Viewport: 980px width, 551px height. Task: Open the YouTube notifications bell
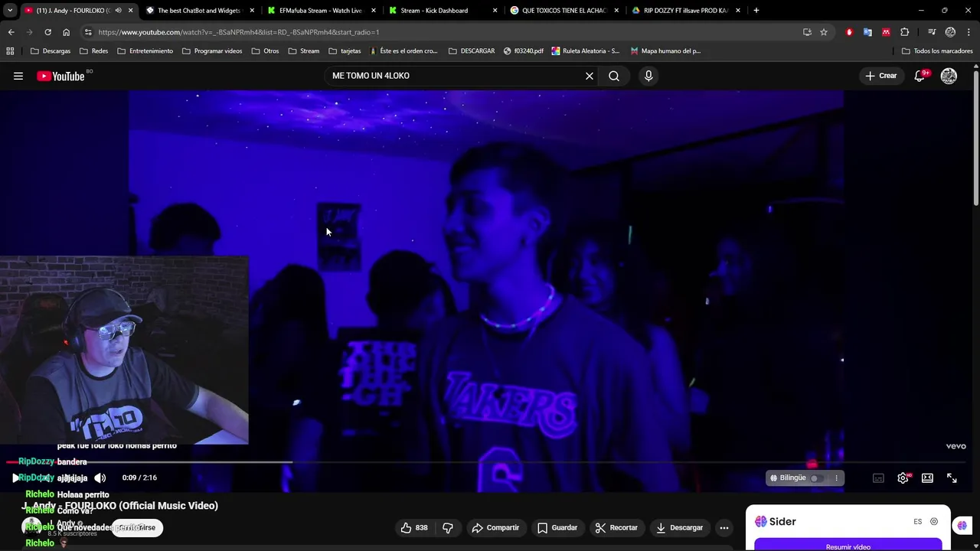point(920,76)
